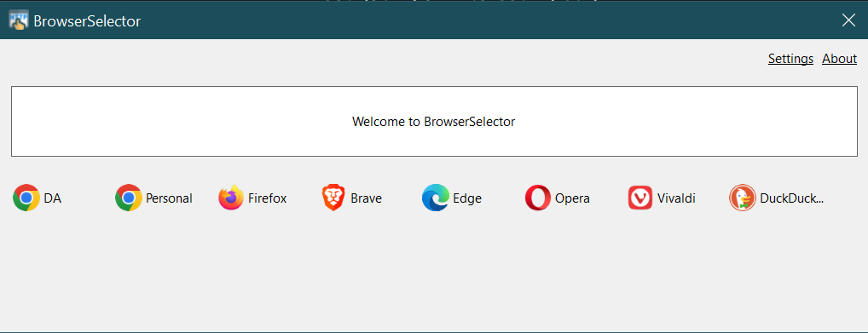
Task: Select the Firefox browser icon
Action: coord(231,198)
